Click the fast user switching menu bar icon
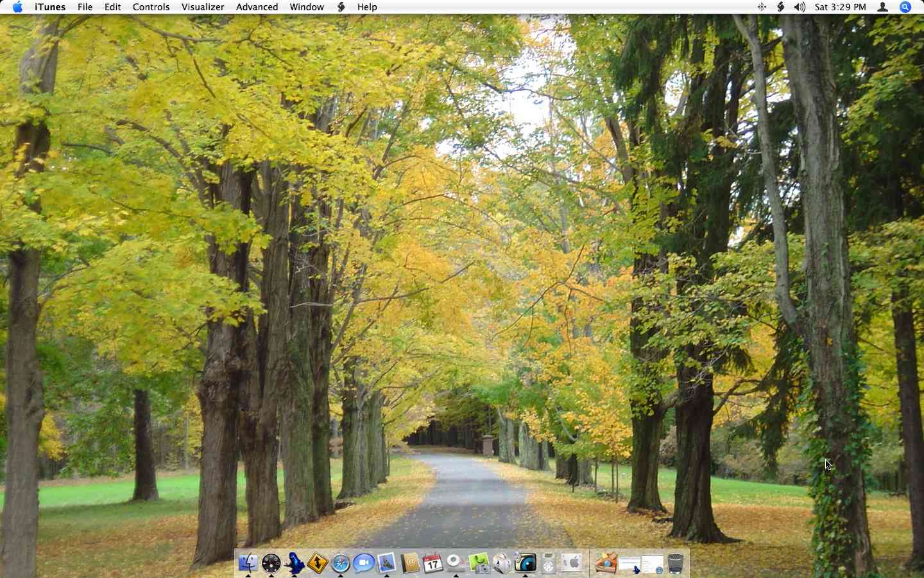The width and height of the screenshot is (924, 578). pyautogui.click(x=882, y=7)
